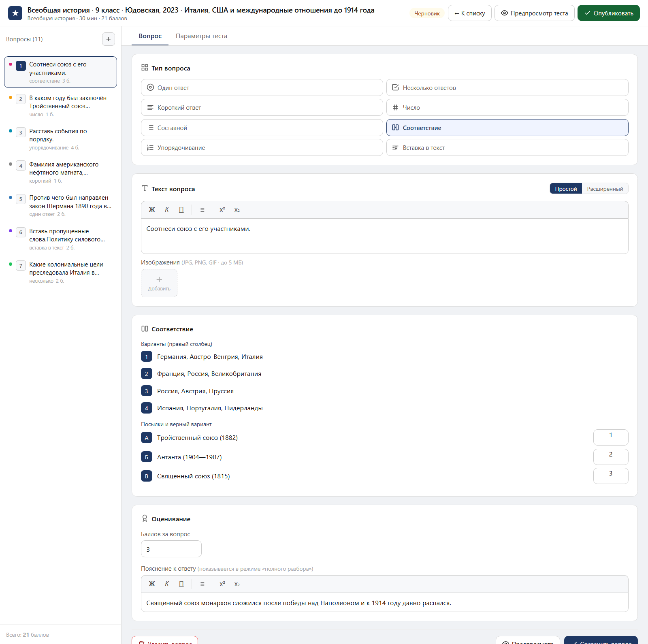Apply subscript in answer explanation toolbar
The image size is (648, 644).
[x=237, y=584]
